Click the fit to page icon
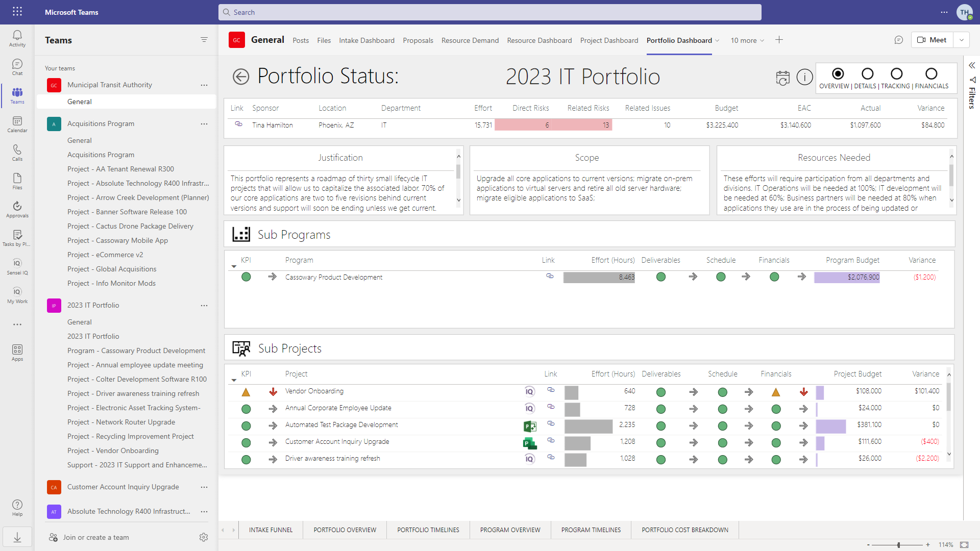Viewport: 980px width, 551px height. pos(964,545)
